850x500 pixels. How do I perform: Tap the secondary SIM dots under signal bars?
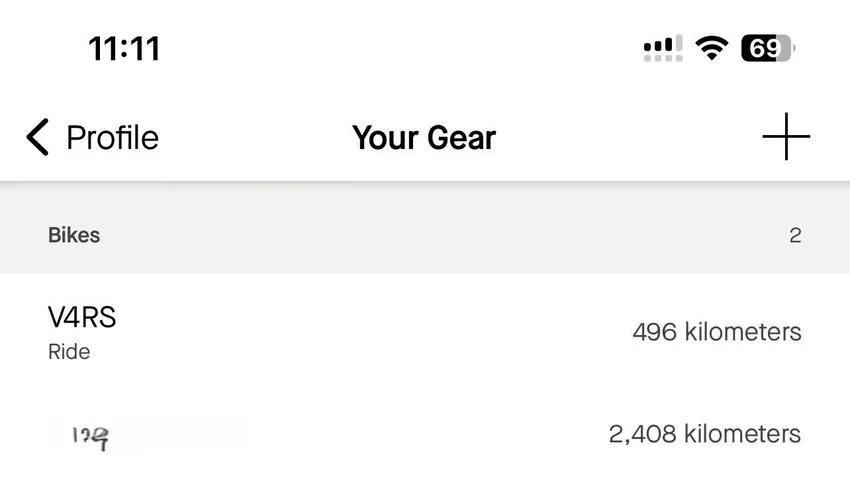662,58
